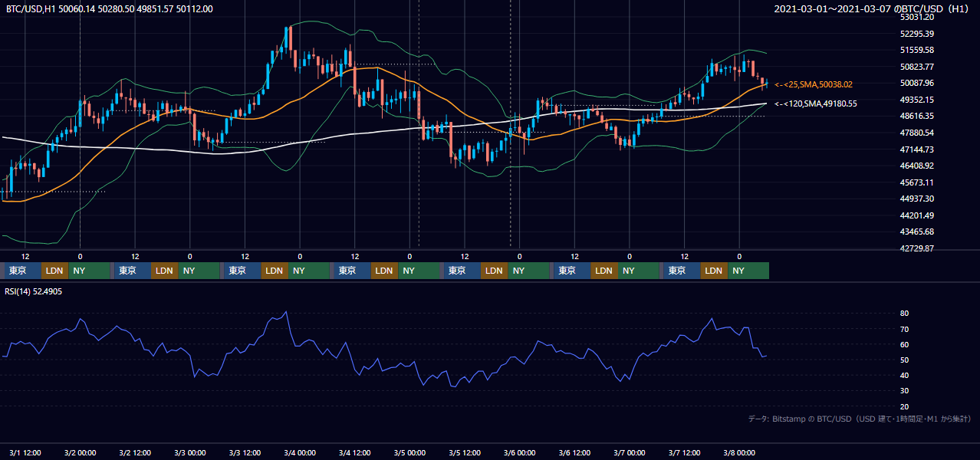
Task: Click the 43465.68 price axis label
Action: (917, 232)
